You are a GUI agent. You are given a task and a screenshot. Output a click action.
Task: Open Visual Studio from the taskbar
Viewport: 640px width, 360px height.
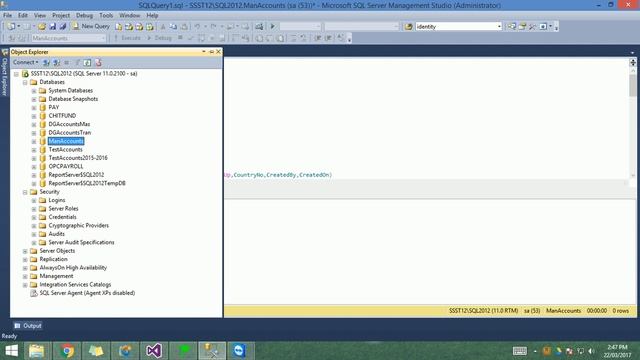point(154,351)
